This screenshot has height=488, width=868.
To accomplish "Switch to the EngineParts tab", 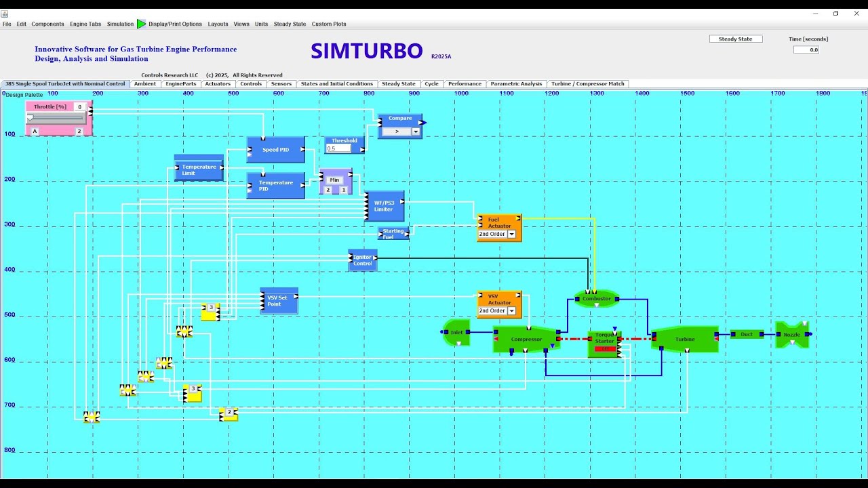I will [x=181, y=84].
